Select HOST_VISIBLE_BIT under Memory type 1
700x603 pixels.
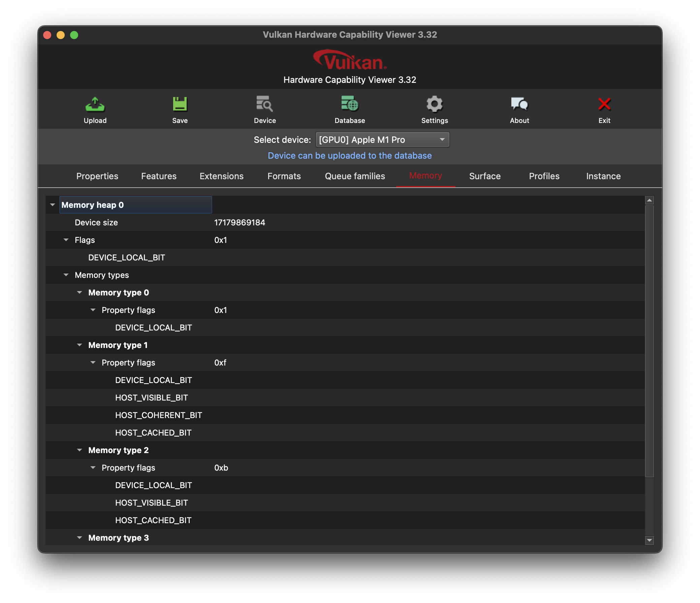(151, 398)
